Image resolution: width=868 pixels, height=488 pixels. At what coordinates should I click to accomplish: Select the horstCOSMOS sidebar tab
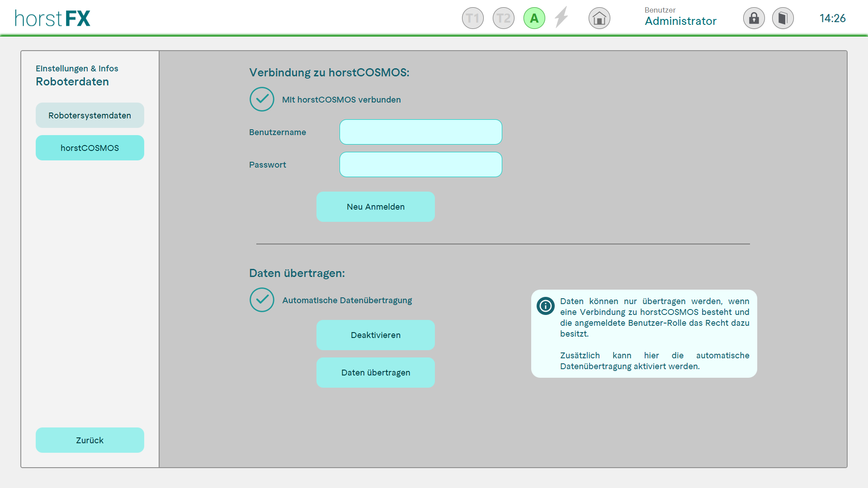click(90, 148)
